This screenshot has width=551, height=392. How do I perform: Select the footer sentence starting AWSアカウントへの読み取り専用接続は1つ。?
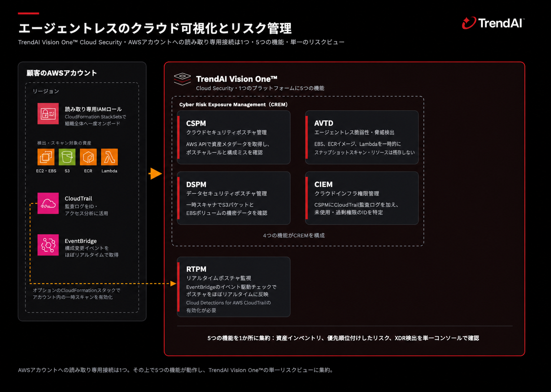[176, 370]
